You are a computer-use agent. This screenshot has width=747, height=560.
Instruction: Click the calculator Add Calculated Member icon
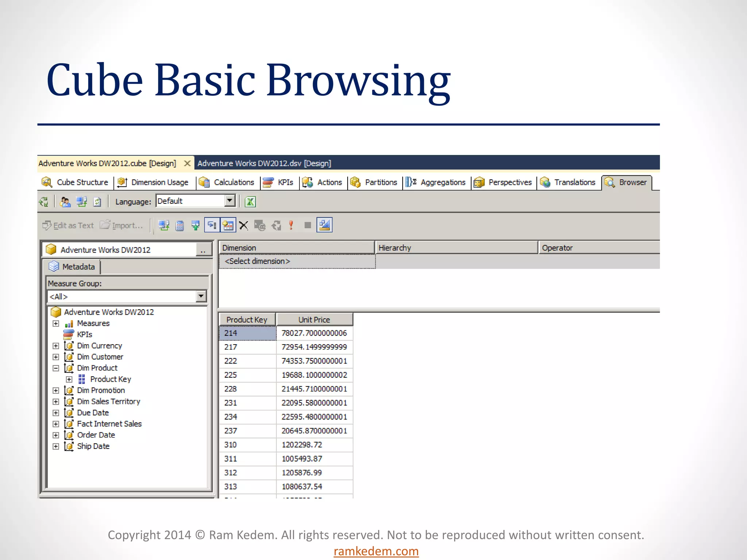(x=179, y=225)
